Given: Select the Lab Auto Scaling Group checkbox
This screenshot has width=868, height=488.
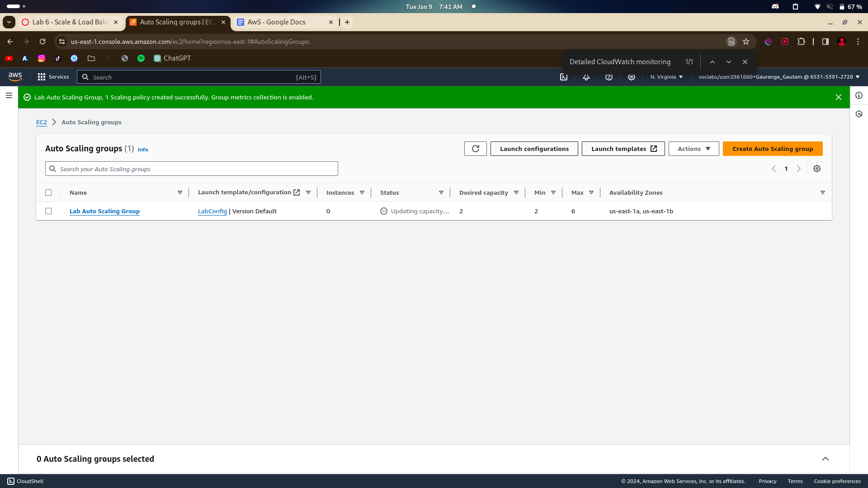Looking at the screenshot, I should click(48, 211).
